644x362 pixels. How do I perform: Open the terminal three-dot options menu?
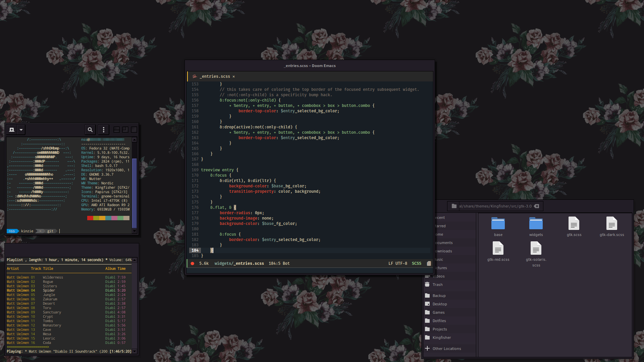[103, 129]
